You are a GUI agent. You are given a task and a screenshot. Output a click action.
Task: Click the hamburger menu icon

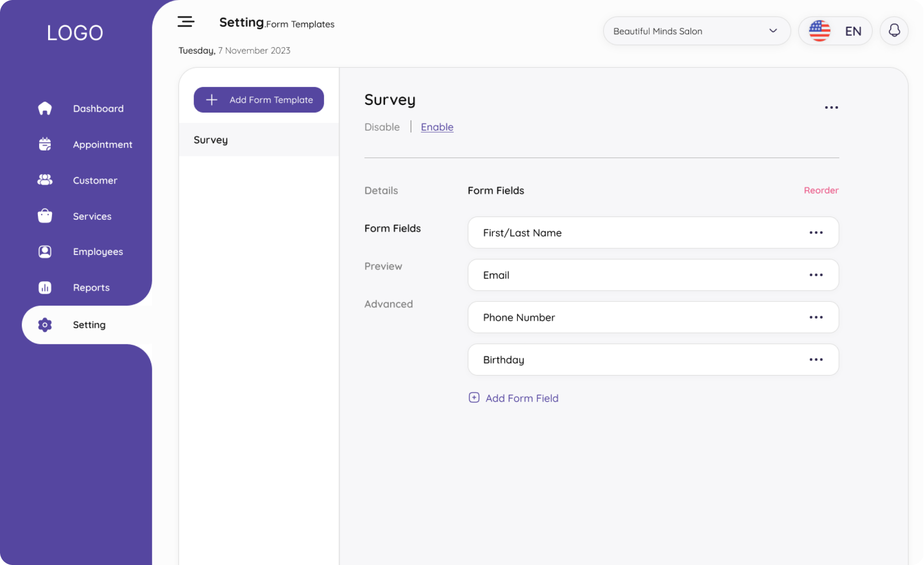point(186,21)
